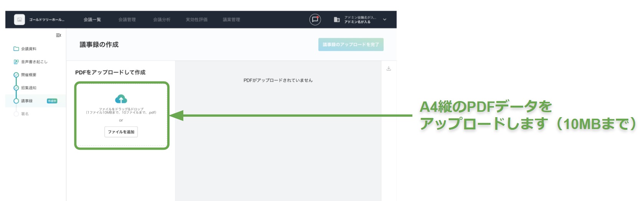Click the file drag-and-drop upload text
The image size is (644, 201).
tap(121, 111)
